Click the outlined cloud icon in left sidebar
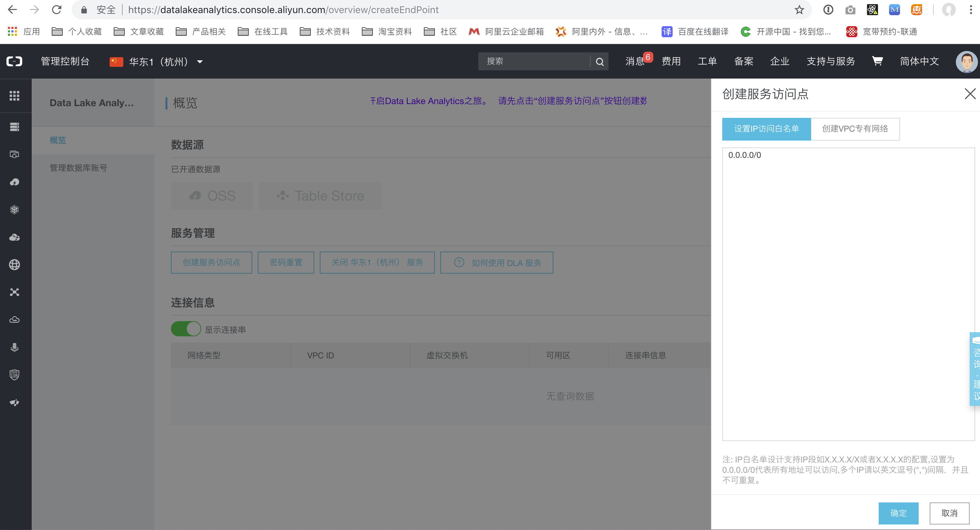The image size is (980, 530). tap(14, 319)
